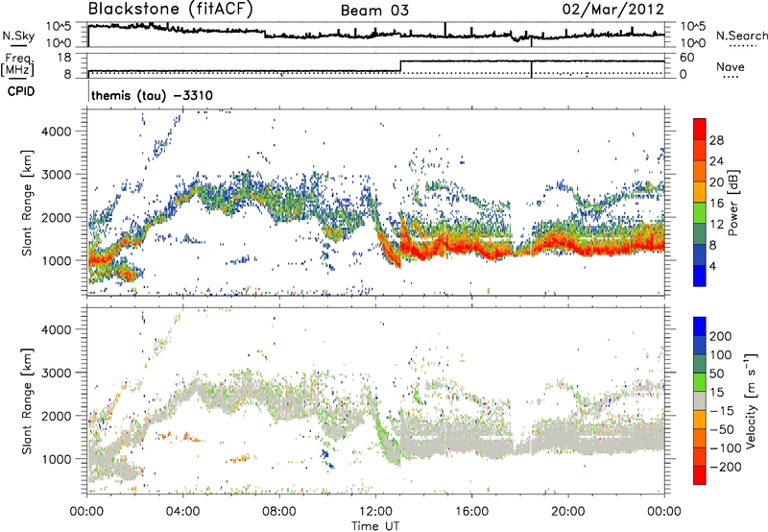Click the '20:00' time tick label

coord(567,512)
